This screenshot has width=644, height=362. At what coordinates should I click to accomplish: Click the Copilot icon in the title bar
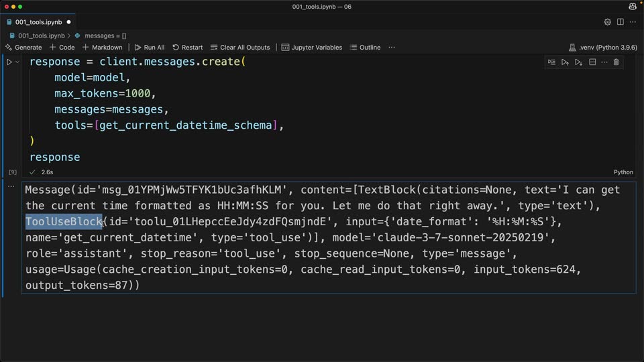tap(633, 6)
